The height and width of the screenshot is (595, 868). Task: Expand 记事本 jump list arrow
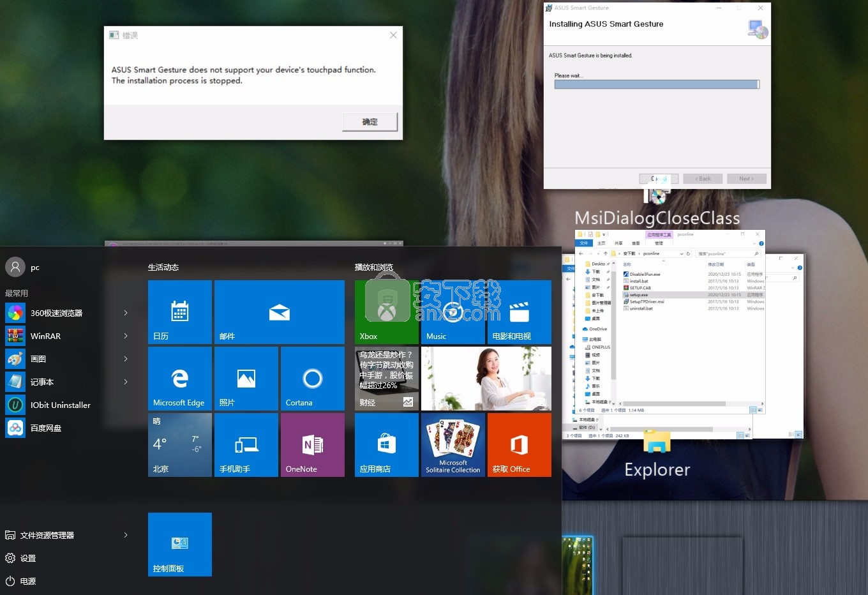click(x=126, y=382)
